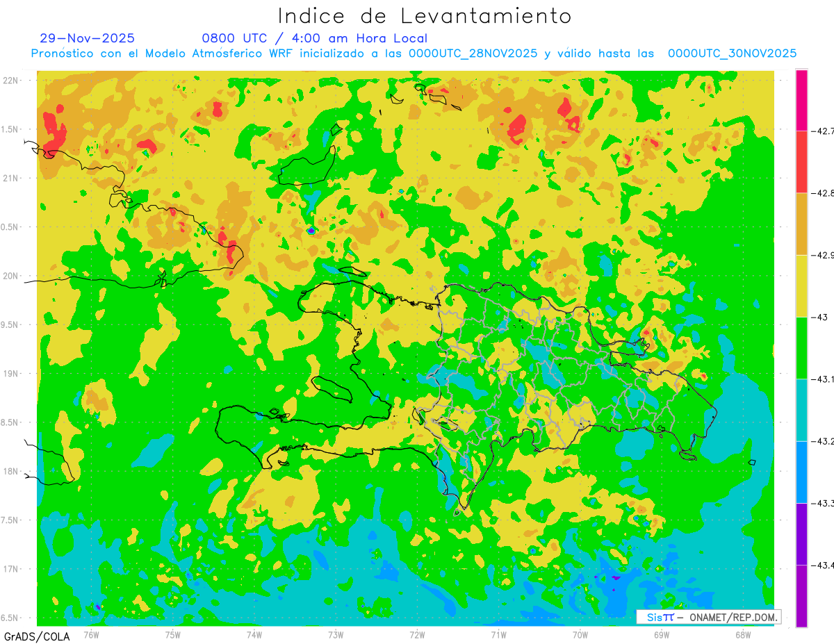834x644 pixels.
Task: Click the 'Indice de Levantamiento' title
Action: point(425,15)
